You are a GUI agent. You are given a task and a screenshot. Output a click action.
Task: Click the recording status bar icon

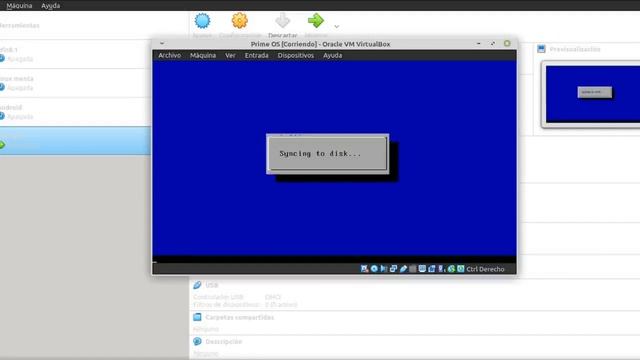coord(431,269)
